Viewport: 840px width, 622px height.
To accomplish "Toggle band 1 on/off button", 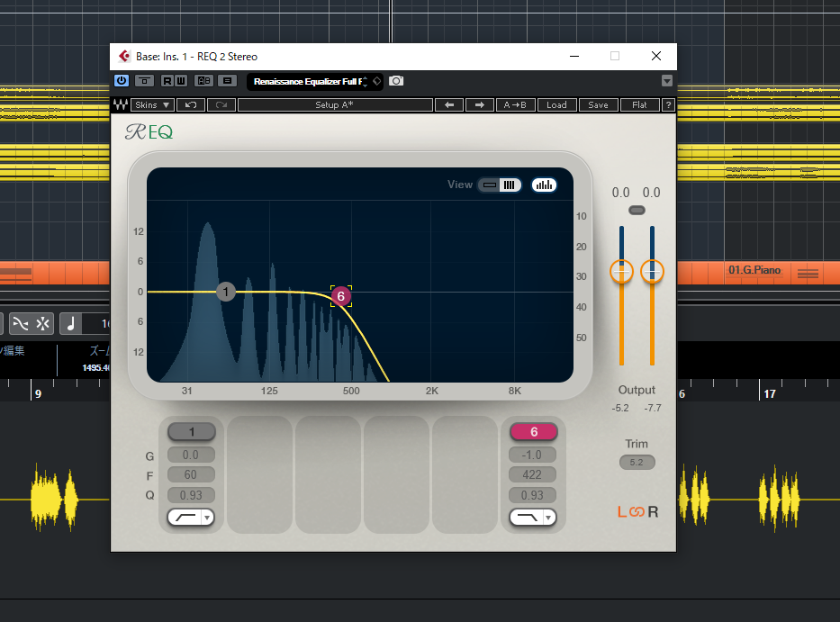I will (x=192, y=432).
